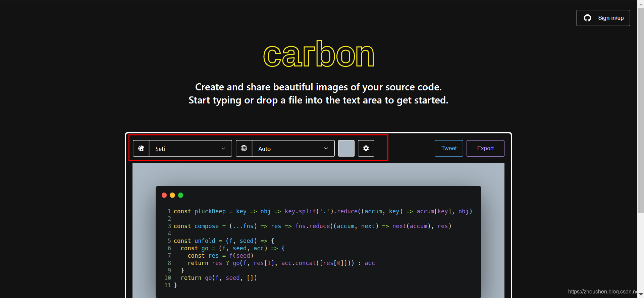
Task: Click the scrollbar down arrow
Action: click(641, 294)
